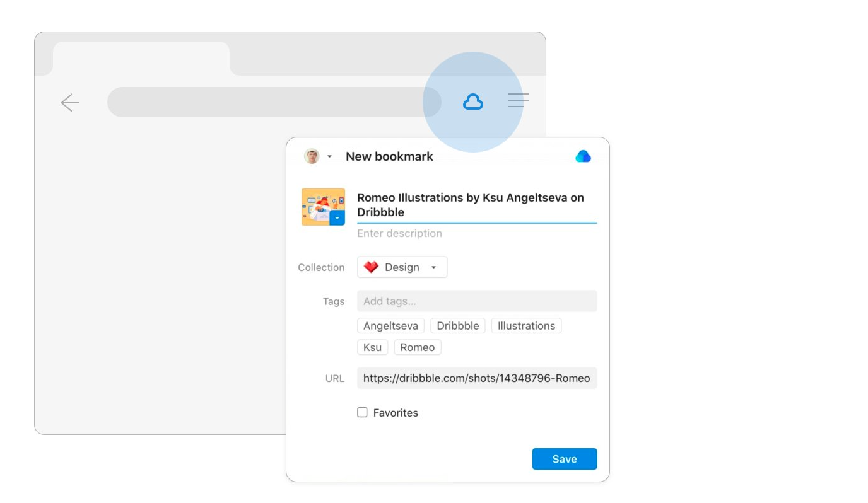Open the browser hamburger menu
The width and height of the screenshot is (868, 503).
click(518, 100)
